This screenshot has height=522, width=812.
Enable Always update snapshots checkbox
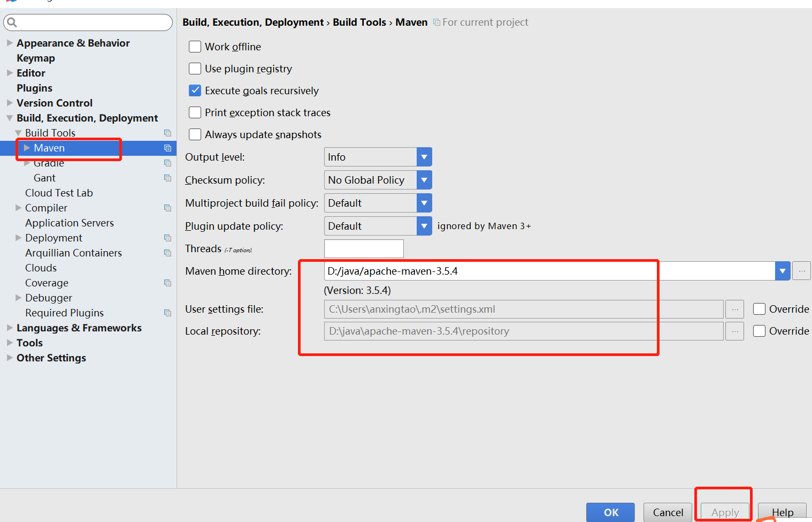pyautogui.click(x=195, y=134)
